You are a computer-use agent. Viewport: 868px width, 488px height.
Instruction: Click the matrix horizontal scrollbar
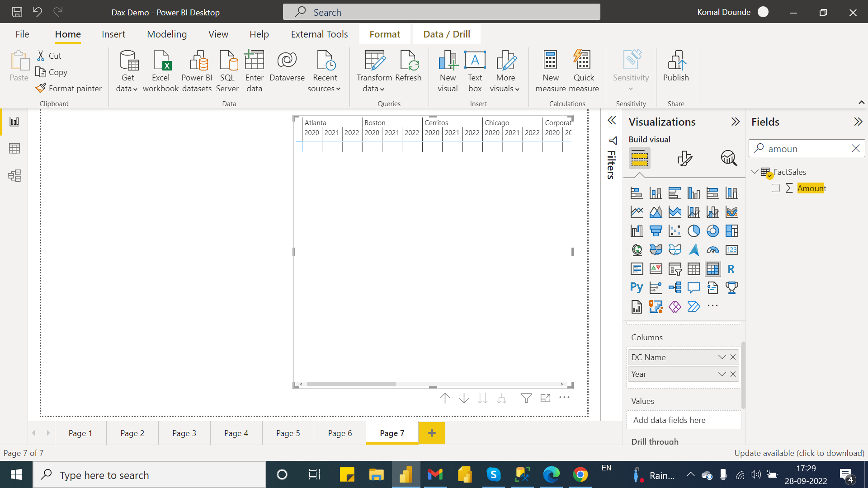click(351, 385)
